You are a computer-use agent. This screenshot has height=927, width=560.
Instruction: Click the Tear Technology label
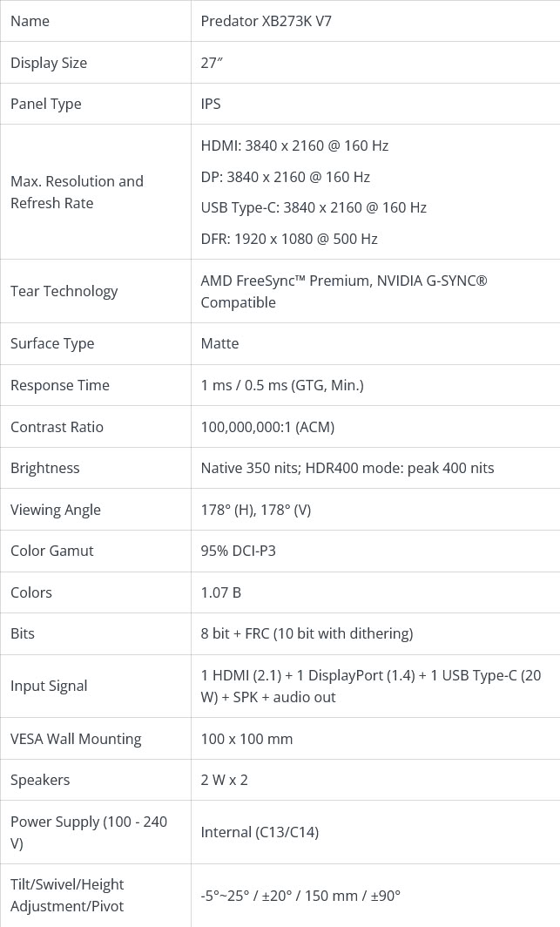point(64,292)
